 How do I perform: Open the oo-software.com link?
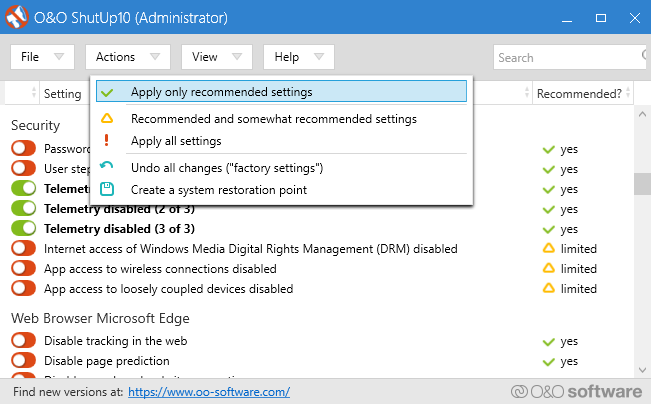209,392
